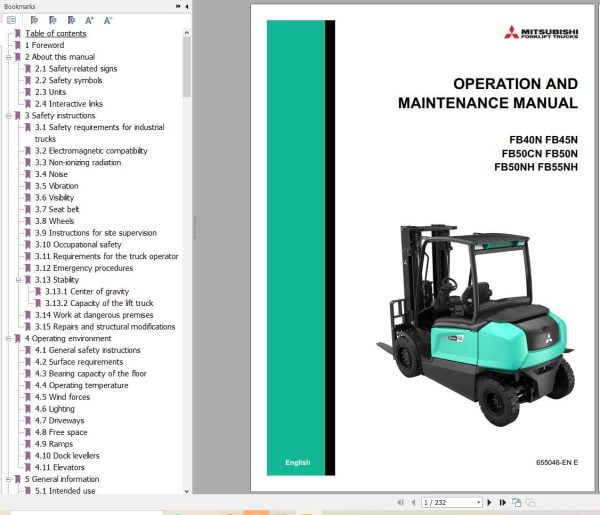Screen dimensions: 600x515
Task: Open bookmark '3.2 Electromagnetic compatibility'
Action: [91, 151]
